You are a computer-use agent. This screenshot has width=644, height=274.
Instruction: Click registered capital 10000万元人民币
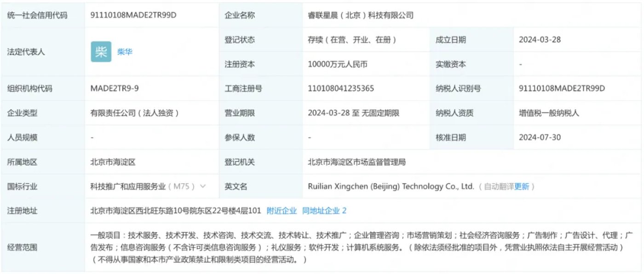click(x=338, y=64)
